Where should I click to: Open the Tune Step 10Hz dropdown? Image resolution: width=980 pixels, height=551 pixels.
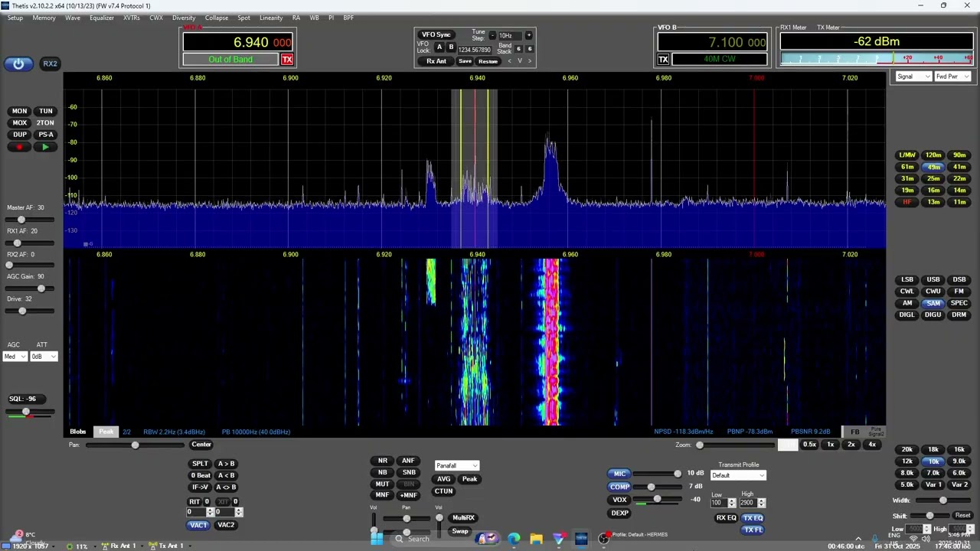[x=510, y=36]
